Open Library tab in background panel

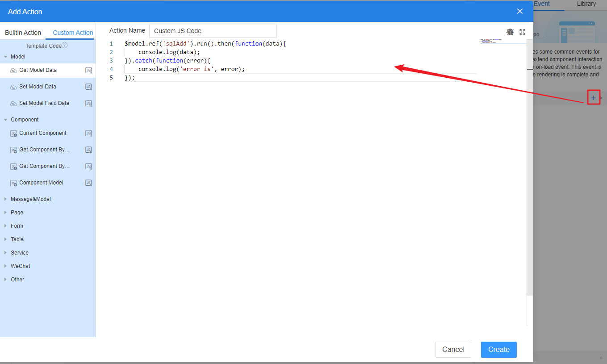[586, 4]
